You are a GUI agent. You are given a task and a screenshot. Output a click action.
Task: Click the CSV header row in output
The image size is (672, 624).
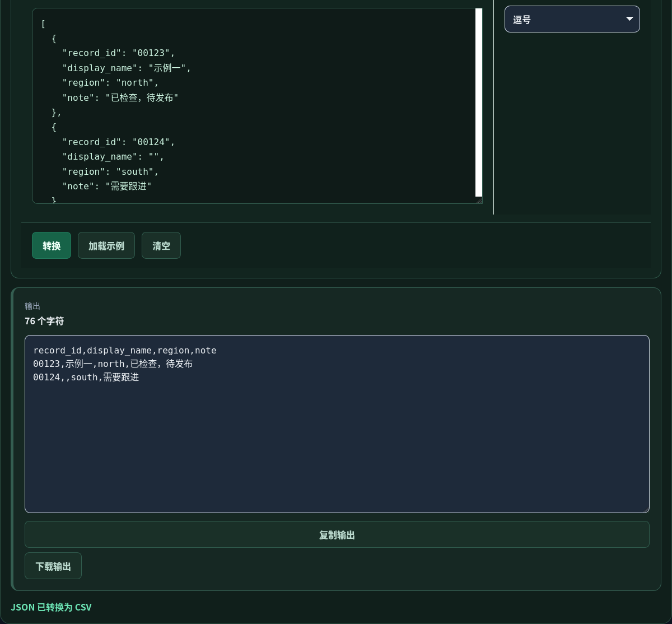[125, 350]
